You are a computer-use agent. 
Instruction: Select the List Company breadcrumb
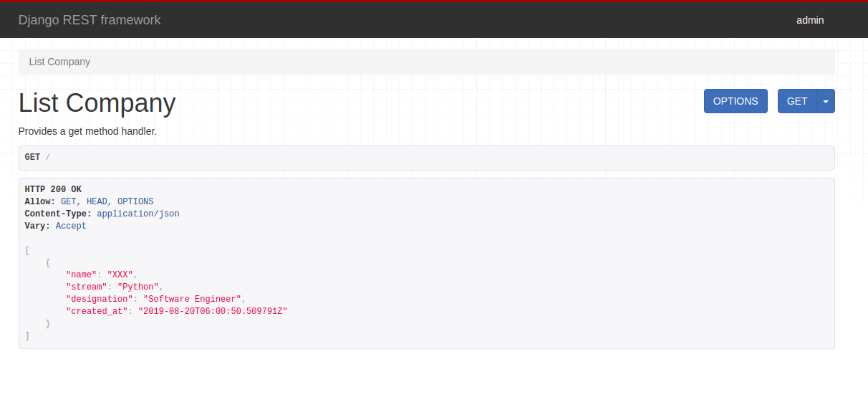coord(59,62)
